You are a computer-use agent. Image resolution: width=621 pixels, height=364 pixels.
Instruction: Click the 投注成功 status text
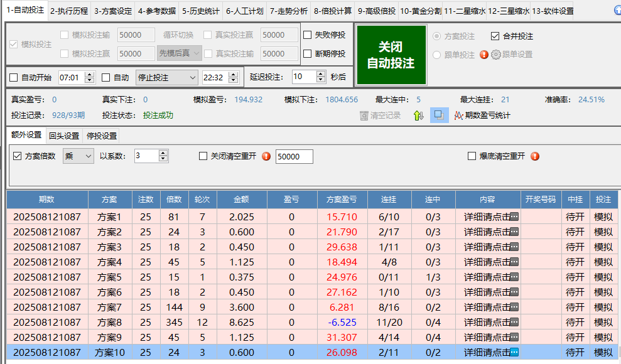click(x=158, y=115)
